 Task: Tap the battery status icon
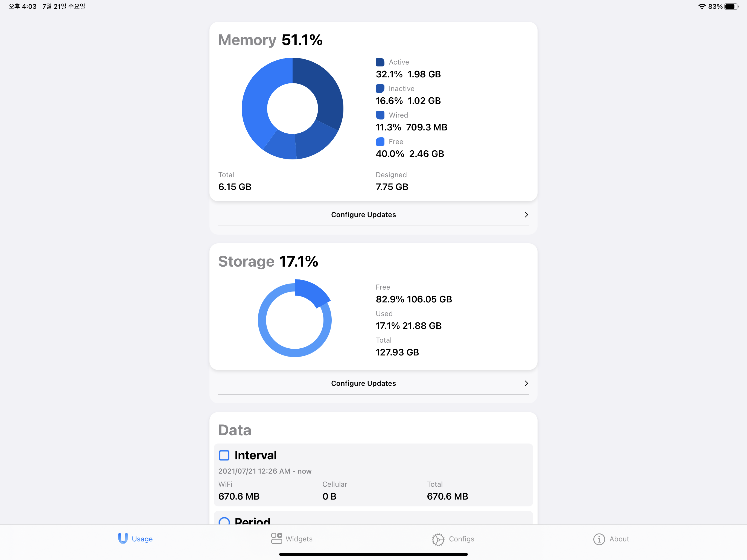pos(731,6)
